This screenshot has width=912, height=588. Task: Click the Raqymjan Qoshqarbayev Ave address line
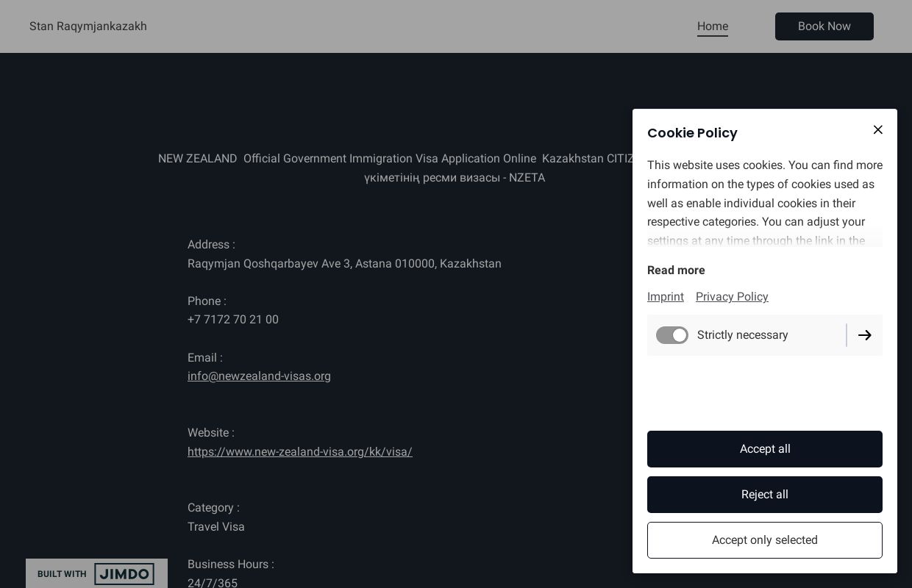click(x=344, y=264)
